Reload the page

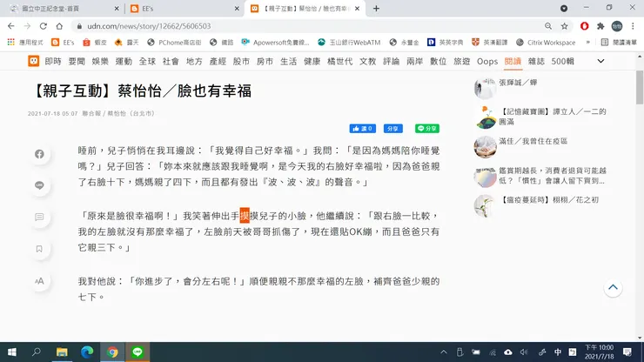[44, 26]
